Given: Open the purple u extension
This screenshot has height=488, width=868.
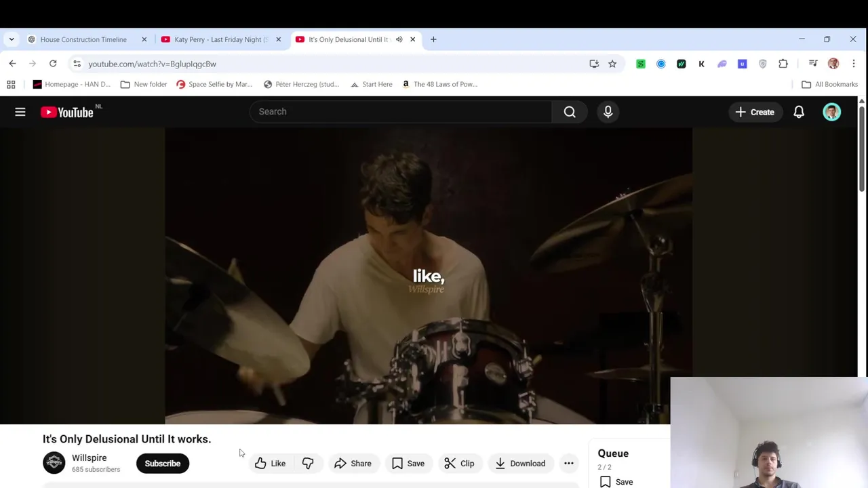Looking at the screenshot, I should [743, 64].
